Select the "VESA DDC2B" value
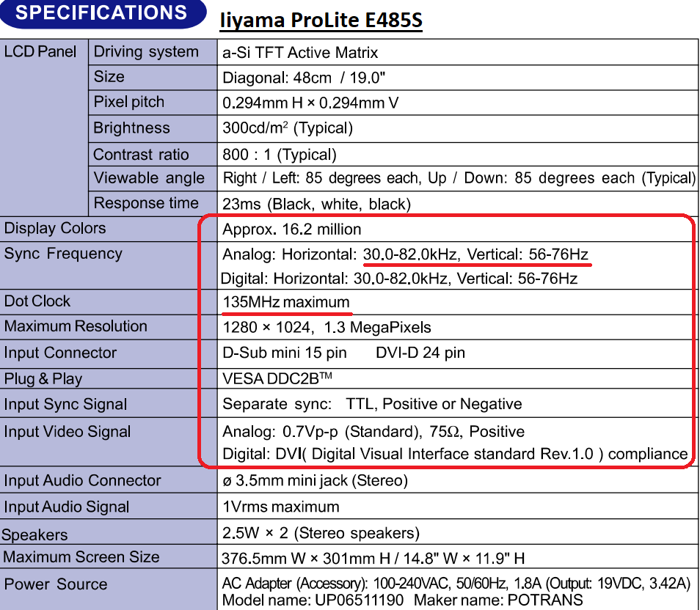 point(277,378)
